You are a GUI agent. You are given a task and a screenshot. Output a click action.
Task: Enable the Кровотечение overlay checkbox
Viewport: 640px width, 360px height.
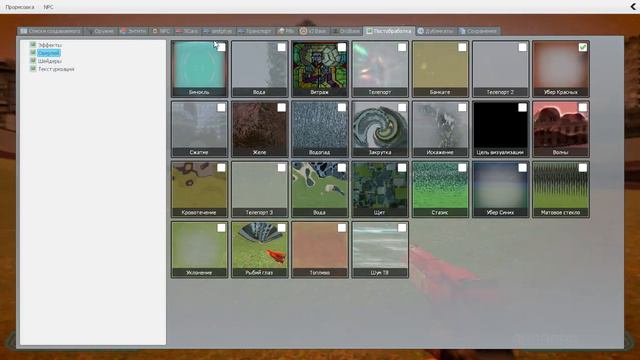[221, 168]
